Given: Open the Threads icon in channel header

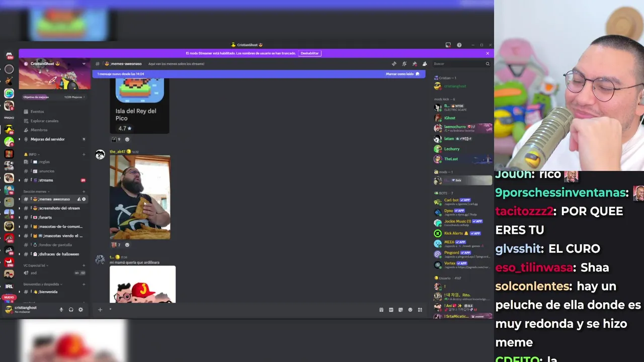Looking at the screenshot, I should pos(394,64).
